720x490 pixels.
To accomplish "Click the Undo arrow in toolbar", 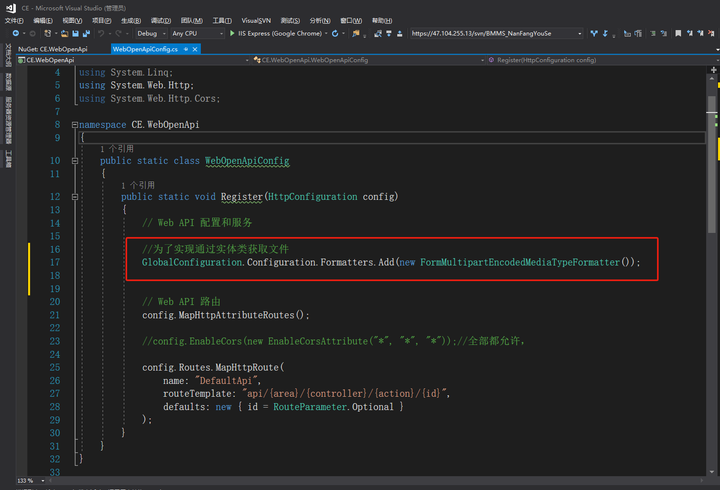I will click(x=102, y=33).
